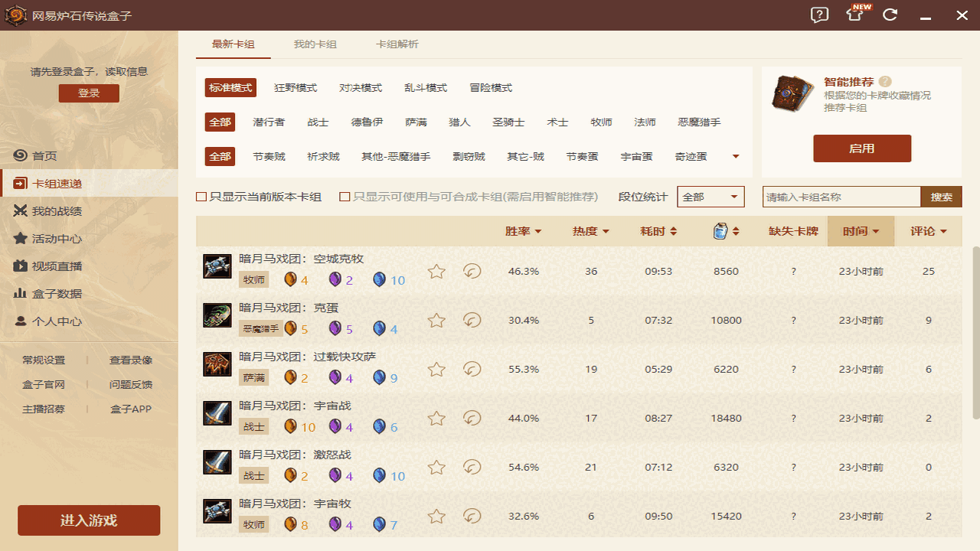Click the help question mark icon in title bar

tap(819, 15)
